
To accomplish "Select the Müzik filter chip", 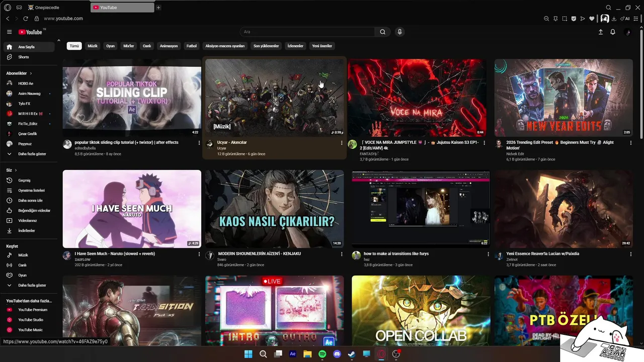I will pos(93,46).
